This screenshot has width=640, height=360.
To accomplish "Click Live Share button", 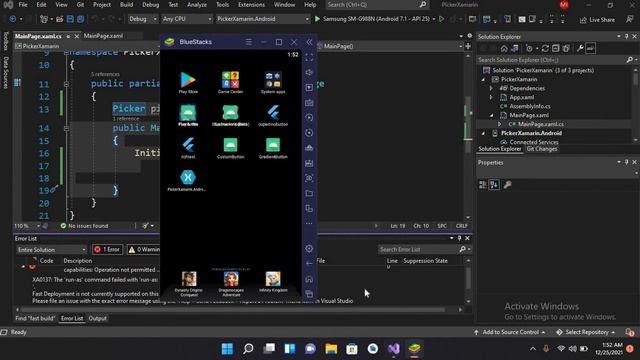I will click(598, 20).
